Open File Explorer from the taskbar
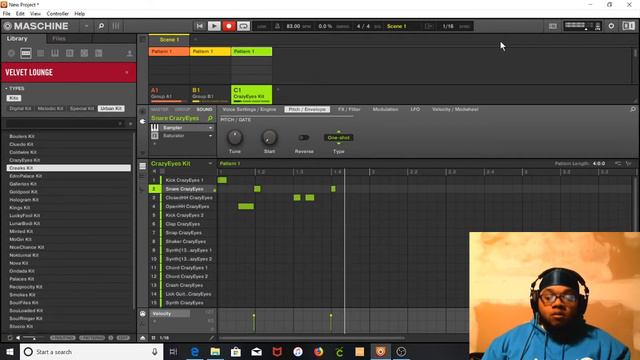The image size is (640, 360). tap(215, 351)
